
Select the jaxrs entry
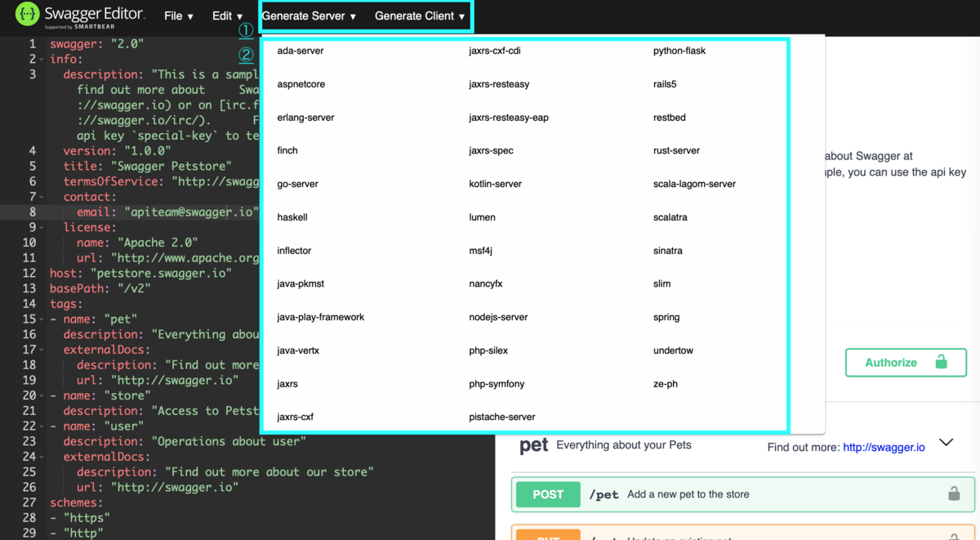(x=287, y=384)
